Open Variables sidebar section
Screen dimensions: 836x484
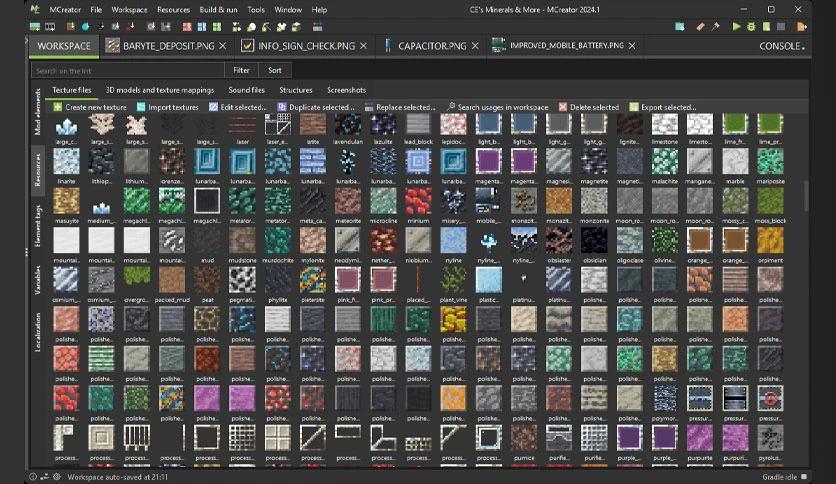(x=37, y=280)
